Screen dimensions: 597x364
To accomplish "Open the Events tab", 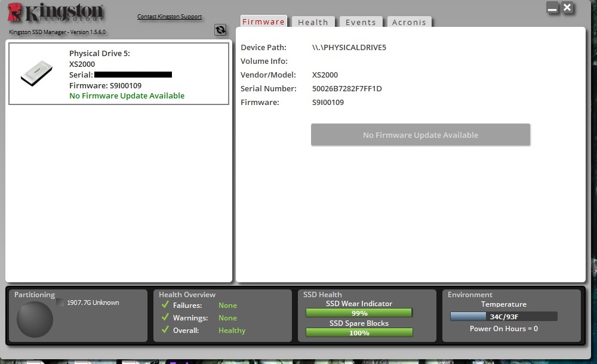I will [x=361, y=22].
